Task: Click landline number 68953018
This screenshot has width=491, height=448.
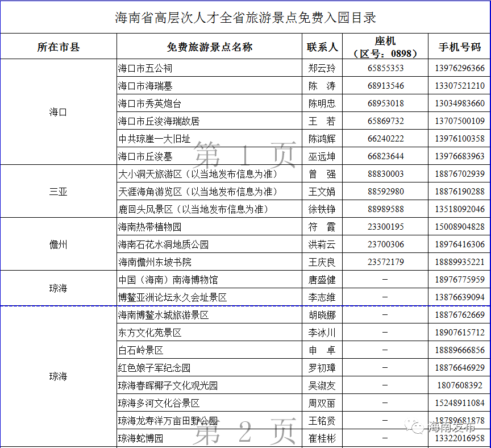Action: point(385,103)
